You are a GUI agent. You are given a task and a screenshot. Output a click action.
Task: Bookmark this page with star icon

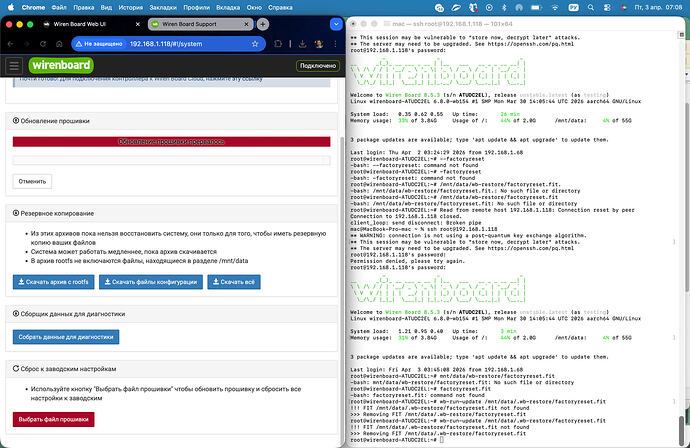pyautogui.click(x=255, y=44)
